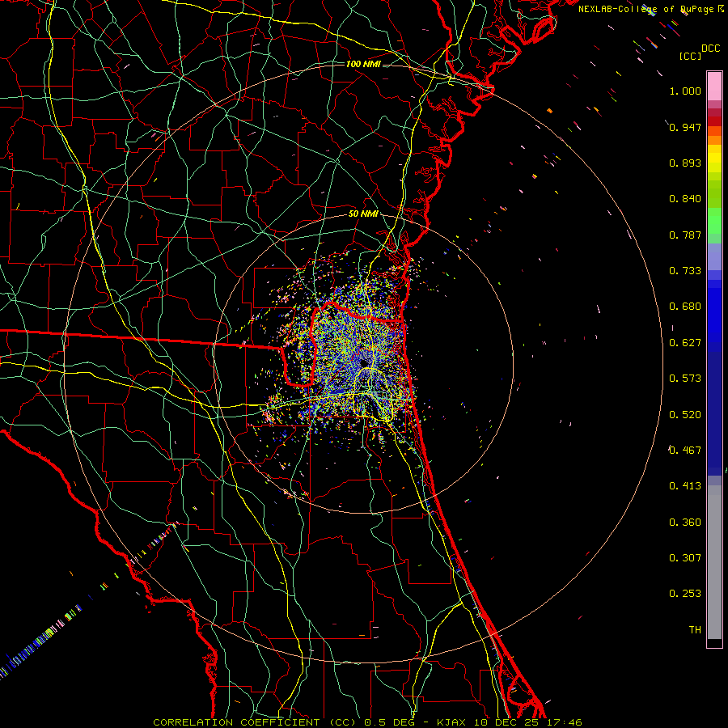
Task: Select the 0.733 legend value
Action: (685, 271)
